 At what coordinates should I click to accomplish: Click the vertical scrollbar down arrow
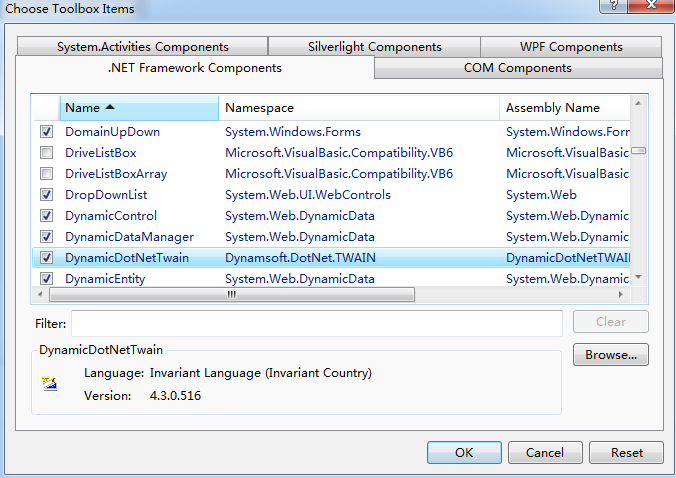[x=637, y=277]
